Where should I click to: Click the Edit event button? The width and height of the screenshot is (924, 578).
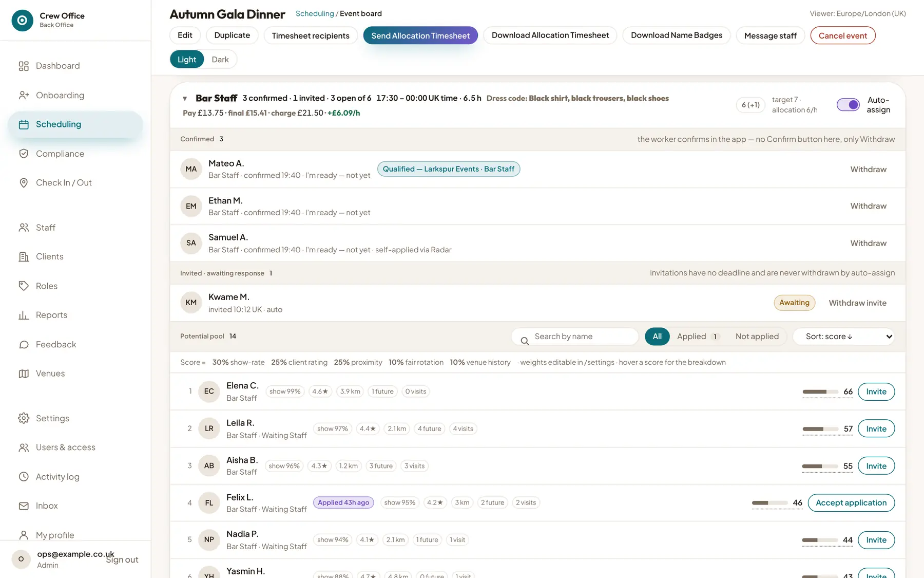coord(185,35)
